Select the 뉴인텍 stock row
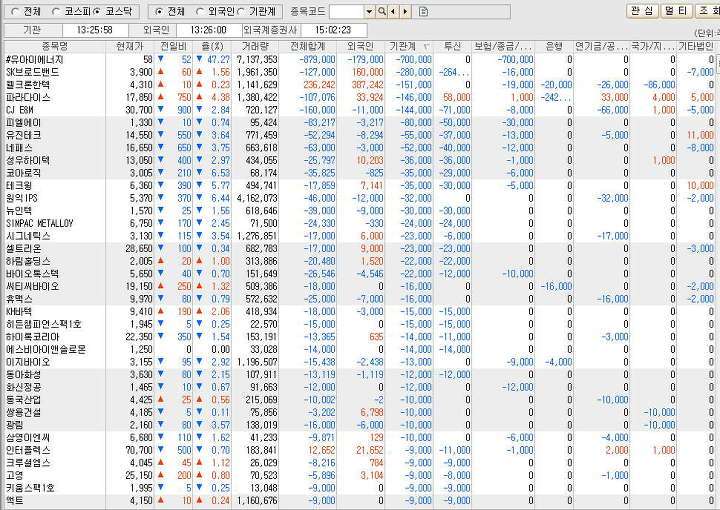This screenshot has width=720, height=510. tap(360, 211)
